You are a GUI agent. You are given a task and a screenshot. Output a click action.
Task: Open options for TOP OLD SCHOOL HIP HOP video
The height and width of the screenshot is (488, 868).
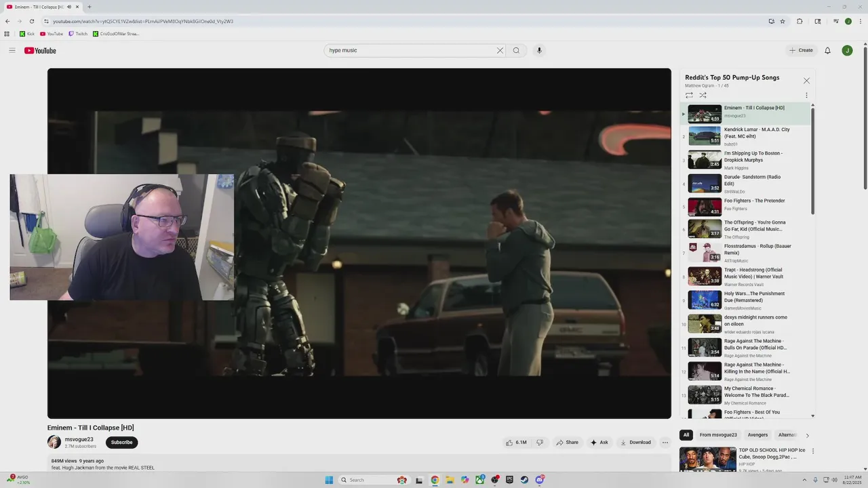(813, 451)
